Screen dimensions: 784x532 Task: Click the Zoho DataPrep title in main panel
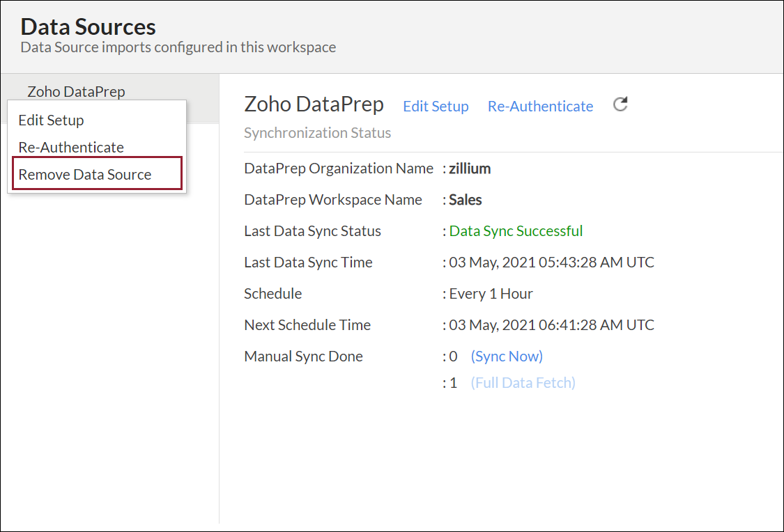tap(314, 104)
